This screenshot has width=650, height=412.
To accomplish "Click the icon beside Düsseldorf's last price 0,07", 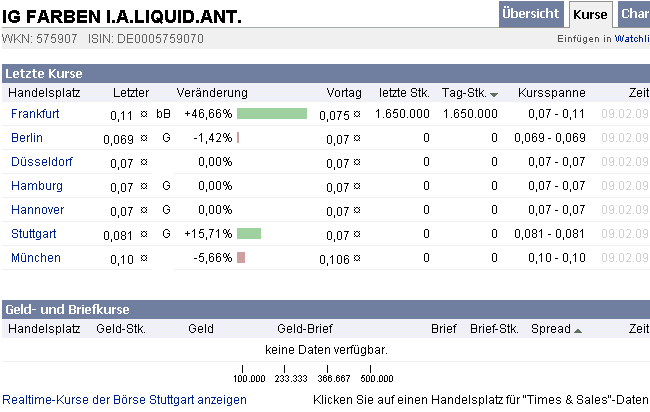I will pyautogui.click(x=144, y=162).
